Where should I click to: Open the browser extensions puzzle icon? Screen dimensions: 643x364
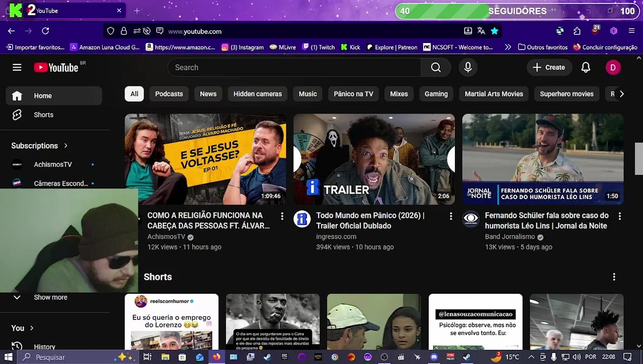point(577,31)
